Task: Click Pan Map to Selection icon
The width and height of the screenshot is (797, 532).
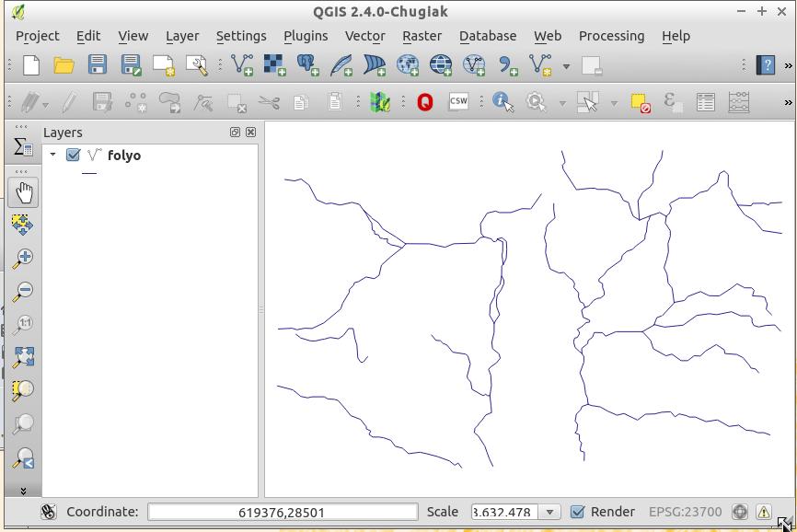Action: click(22, 225)
